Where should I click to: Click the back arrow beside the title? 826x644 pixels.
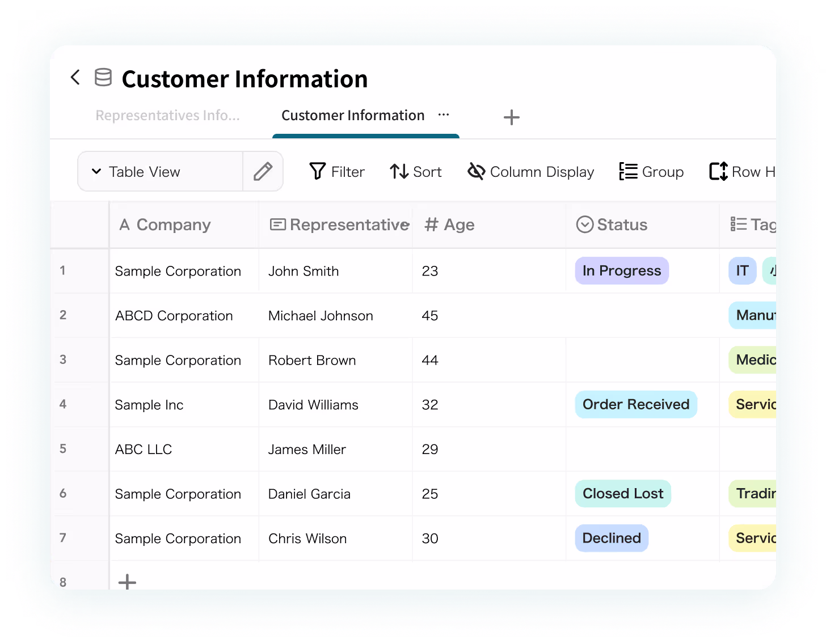tap(75, 78)
